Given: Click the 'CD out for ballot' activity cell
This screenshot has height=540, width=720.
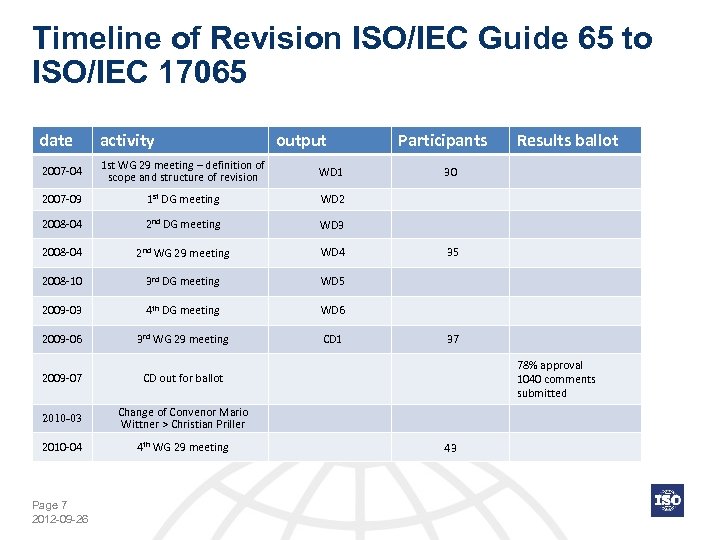Looking at the screenshot, I should pyautogui.click(x=180, y=379).
